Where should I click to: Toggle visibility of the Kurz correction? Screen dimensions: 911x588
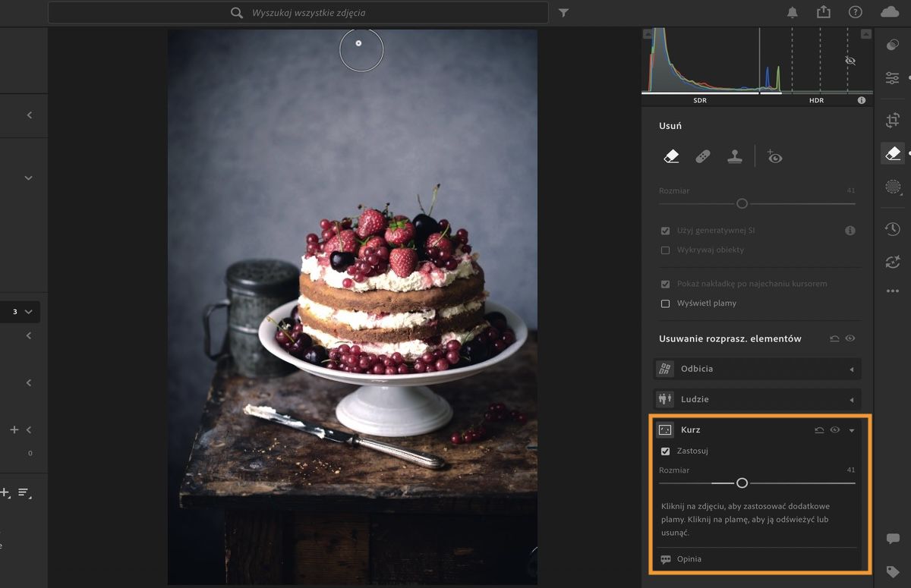[836, 429]
